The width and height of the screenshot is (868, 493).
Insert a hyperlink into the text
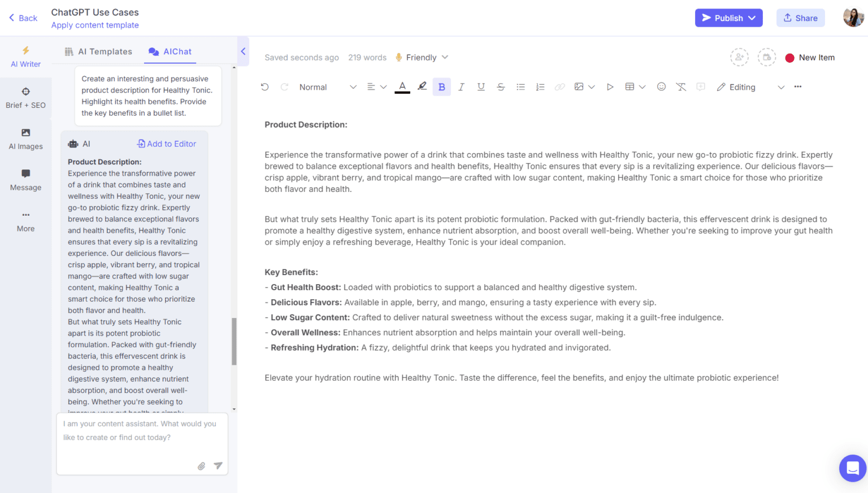(x=559, y=86)
